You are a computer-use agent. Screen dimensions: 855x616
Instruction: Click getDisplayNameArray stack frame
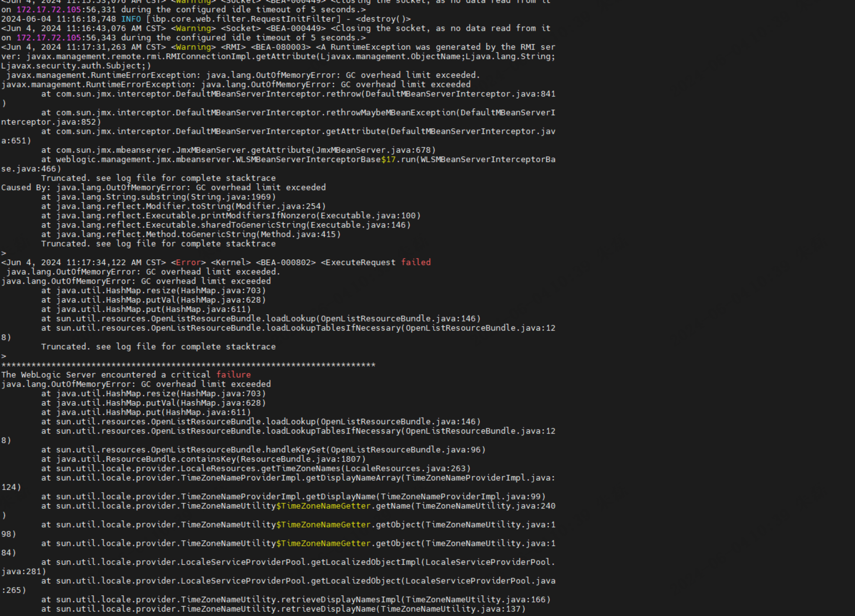click(298, 478)
